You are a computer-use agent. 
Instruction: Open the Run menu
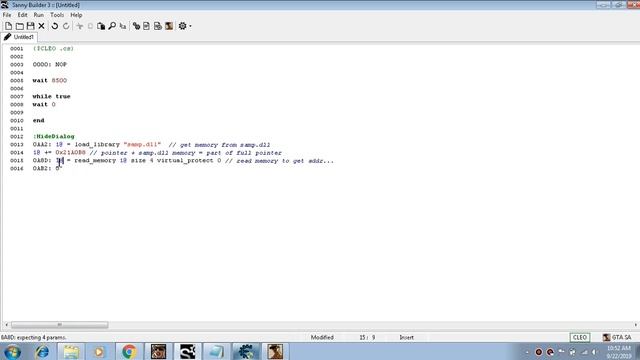[39, 15]
